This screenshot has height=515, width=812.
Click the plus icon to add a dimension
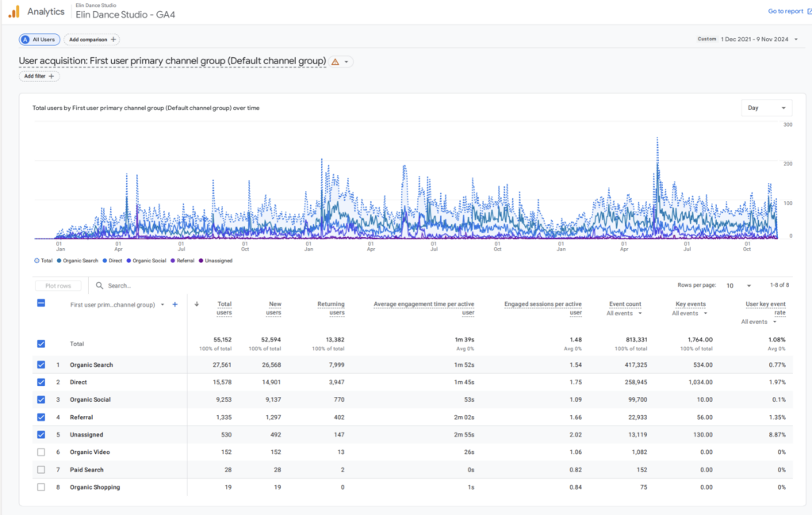click(175, 304)
